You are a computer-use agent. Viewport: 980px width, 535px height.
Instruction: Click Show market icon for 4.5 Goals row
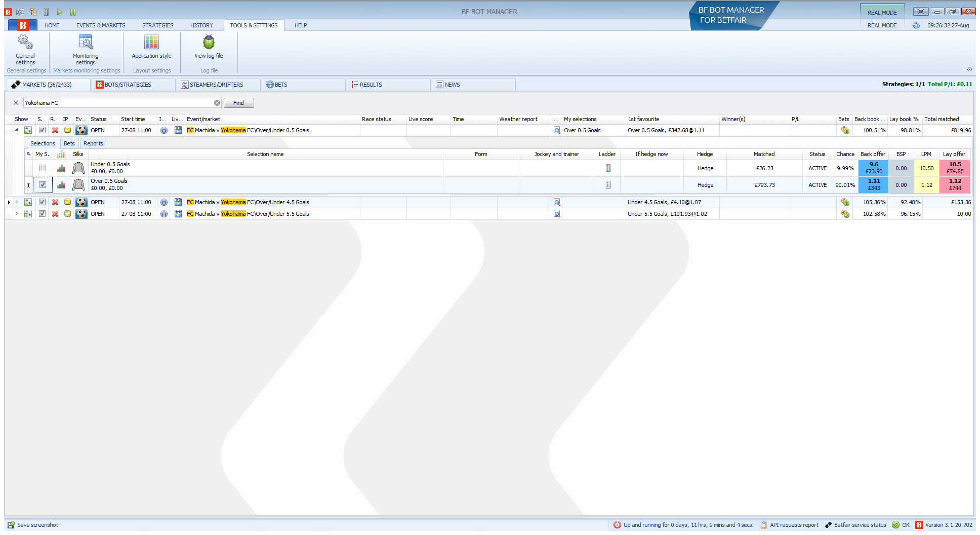tap(28, 202)
